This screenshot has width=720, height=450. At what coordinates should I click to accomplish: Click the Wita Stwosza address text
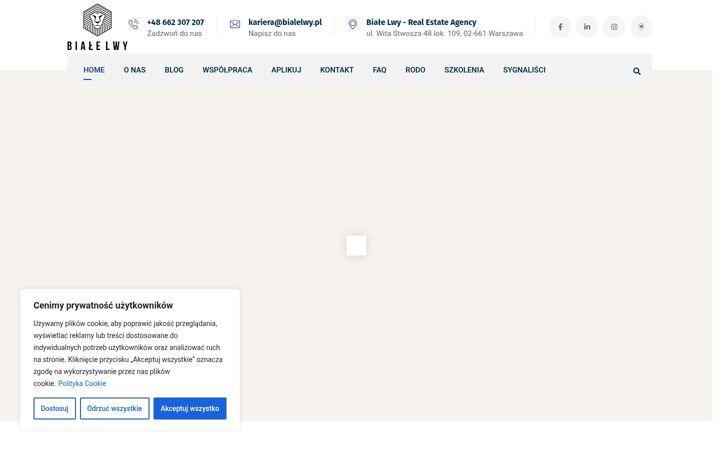(444, 34)
